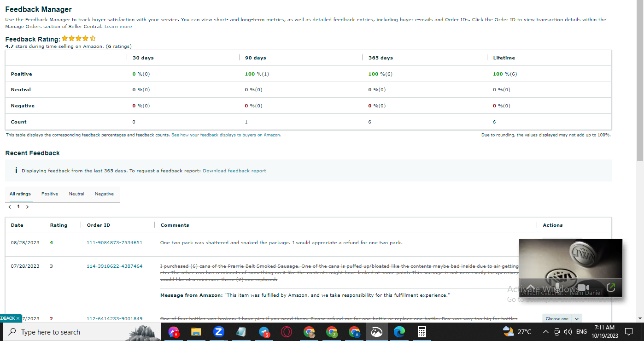Toggle camera in the Zoom mini window

point(583,288)
